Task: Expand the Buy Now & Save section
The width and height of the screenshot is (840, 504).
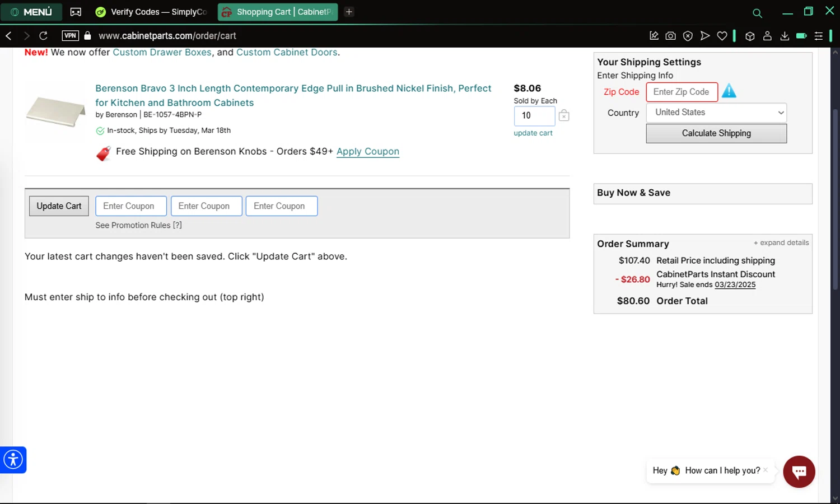Action: point(703,193)
